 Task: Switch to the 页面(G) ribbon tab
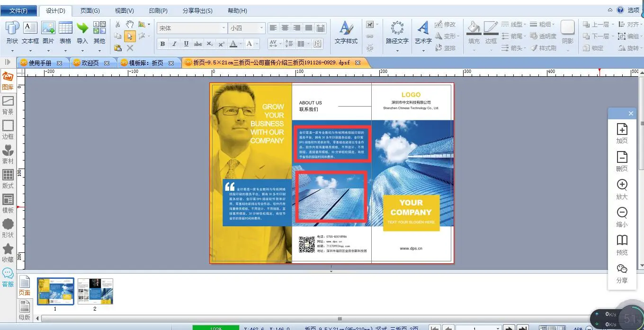tap(90, 10)
